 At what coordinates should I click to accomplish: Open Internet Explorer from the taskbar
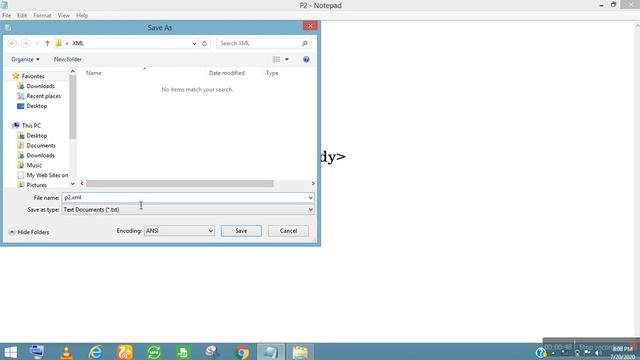[96, 352]
